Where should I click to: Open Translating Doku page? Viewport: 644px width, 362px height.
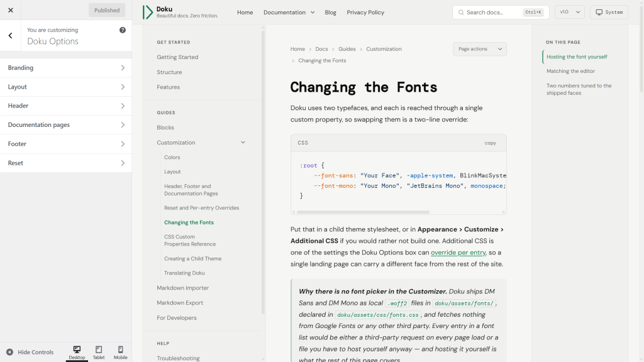(x=184, y=273)
